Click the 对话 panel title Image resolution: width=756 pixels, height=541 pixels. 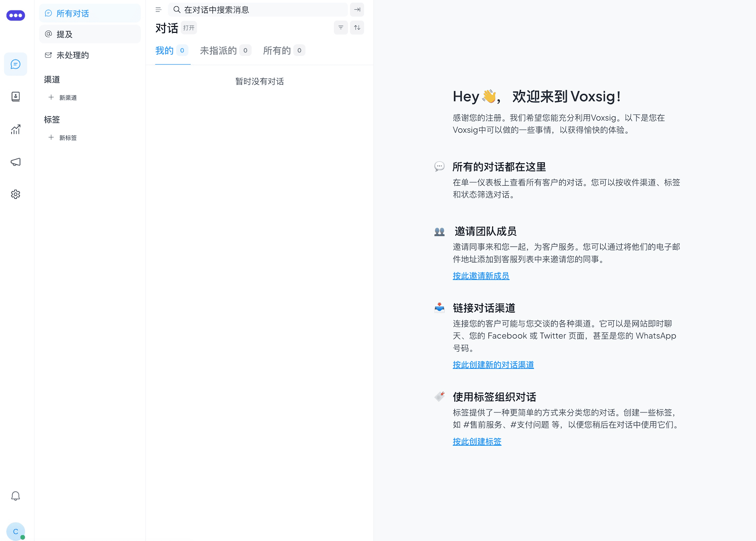(167, 28)
